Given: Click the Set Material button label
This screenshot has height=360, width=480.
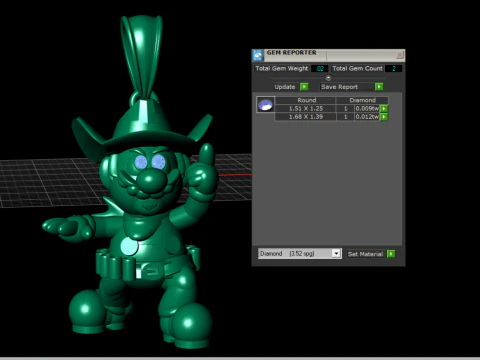Looking at the screenshot, I should [x=365, y=254].
